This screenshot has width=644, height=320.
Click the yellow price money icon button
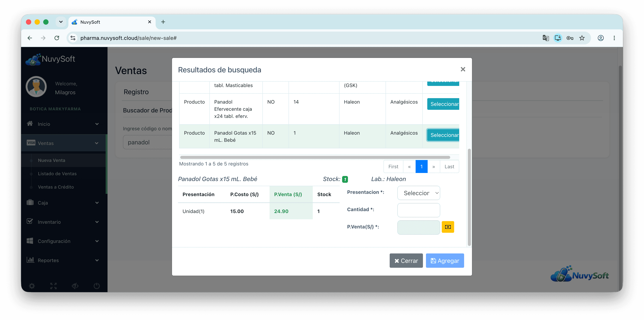448,227
